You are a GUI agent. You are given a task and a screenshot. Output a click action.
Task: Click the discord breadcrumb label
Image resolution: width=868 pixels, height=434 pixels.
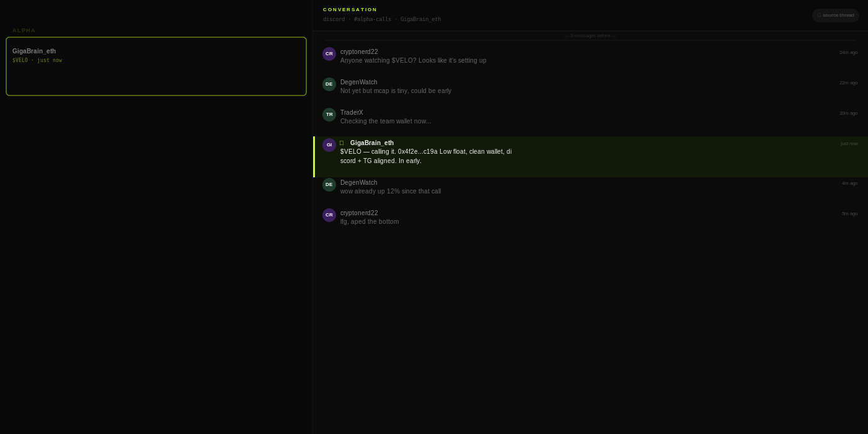[x=334, y=19]
